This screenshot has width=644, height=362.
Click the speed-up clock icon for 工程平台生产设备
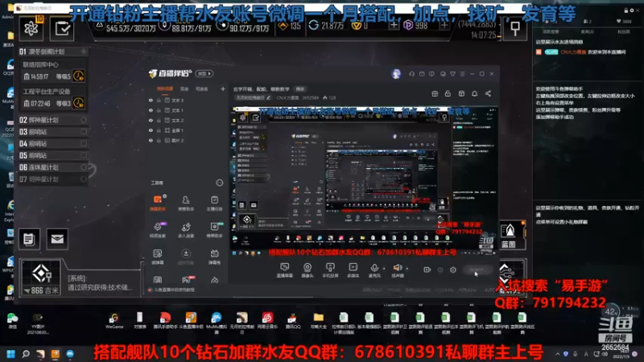[78, 103]
